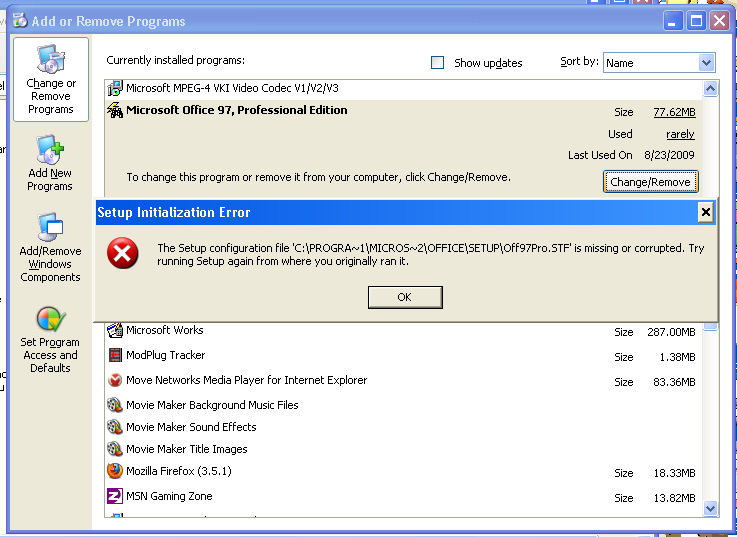Expand the Sort by Name dropdown

[706, 63]
